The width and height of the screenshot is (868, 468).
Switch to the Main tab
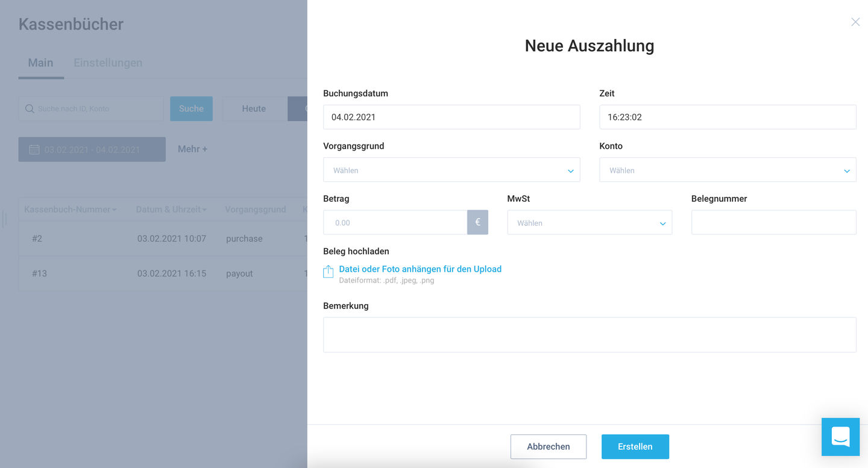[x=40, y=63]
